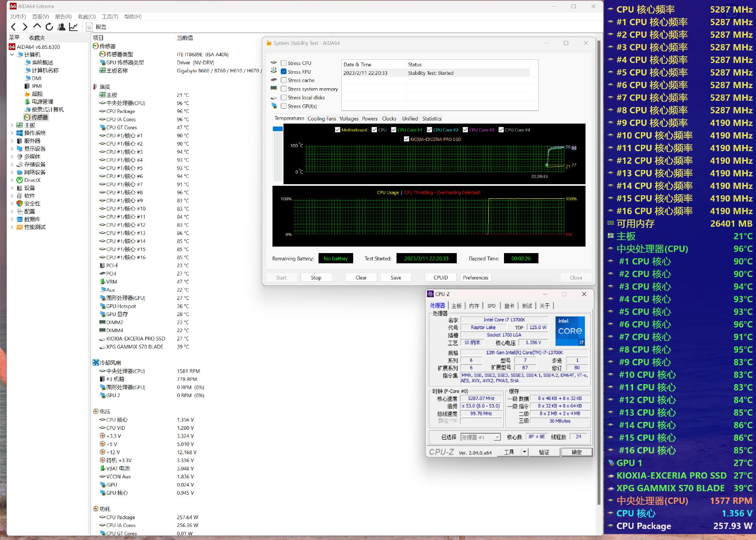756x540 pixels.
Task: Click the back navigation arrow in AIDA64 toolbar
Action: 13,27
